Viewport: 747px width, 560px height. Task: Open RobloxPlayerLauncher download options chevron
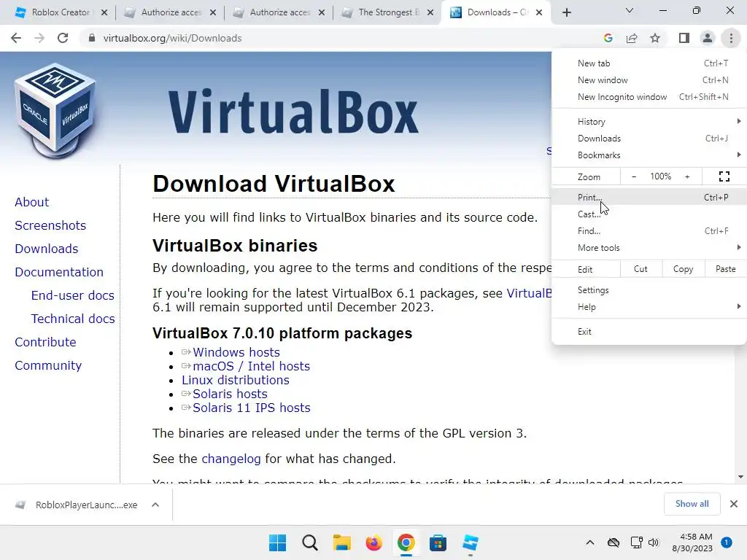pos(155,505)
